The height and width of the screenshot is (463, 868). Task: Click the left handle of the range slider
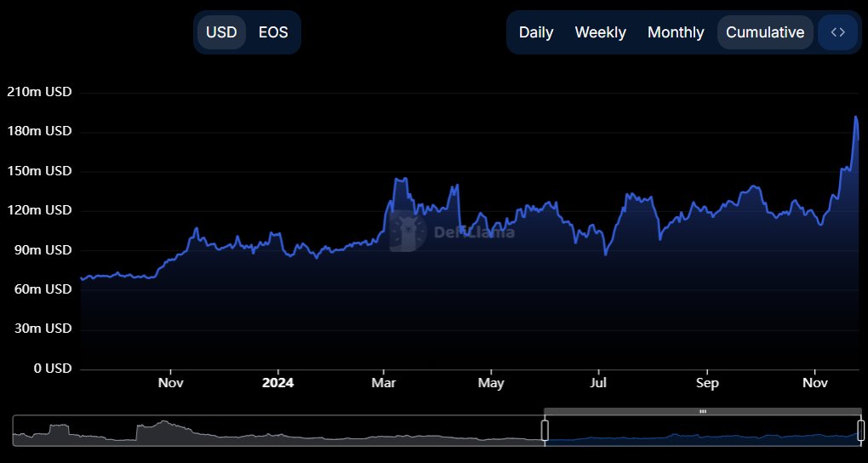pyautogui.click(x=545, y=431)
